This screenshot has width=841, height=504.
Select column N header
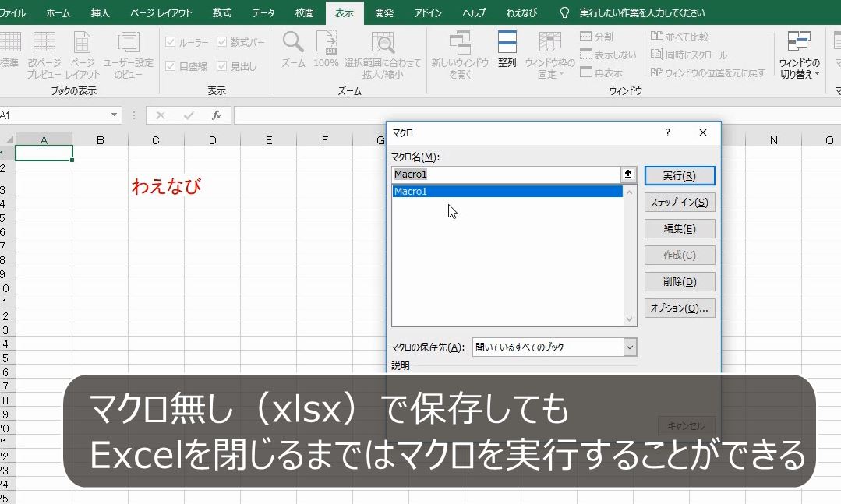tap(773, 140)
